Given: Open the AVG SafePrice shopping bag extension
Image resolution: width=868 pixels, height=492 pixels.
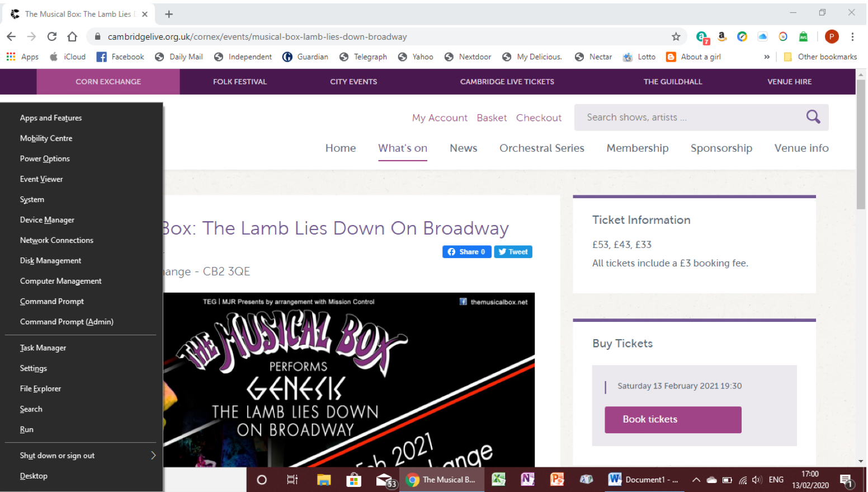Looking at the screenshot, I should click(803, 36).
